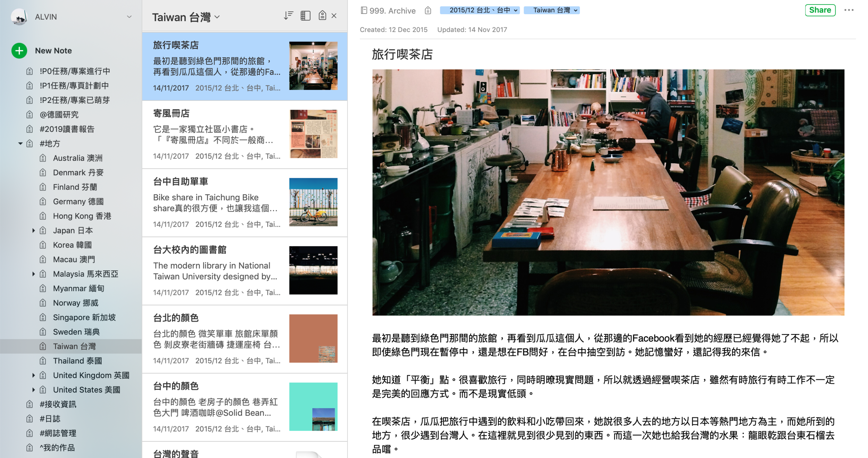
Task: Click tag icon next to #日誌
Action: 30,419
